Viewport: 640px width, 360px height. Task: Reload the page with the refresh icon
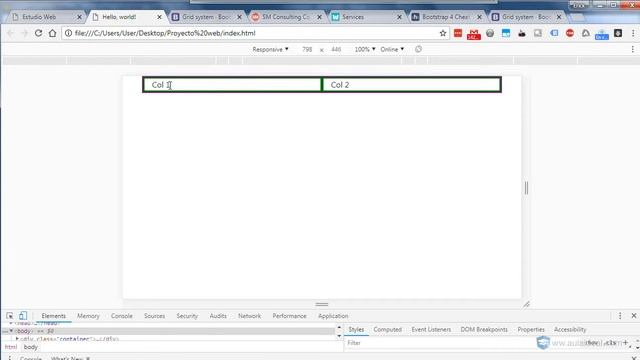pos(38,33)
